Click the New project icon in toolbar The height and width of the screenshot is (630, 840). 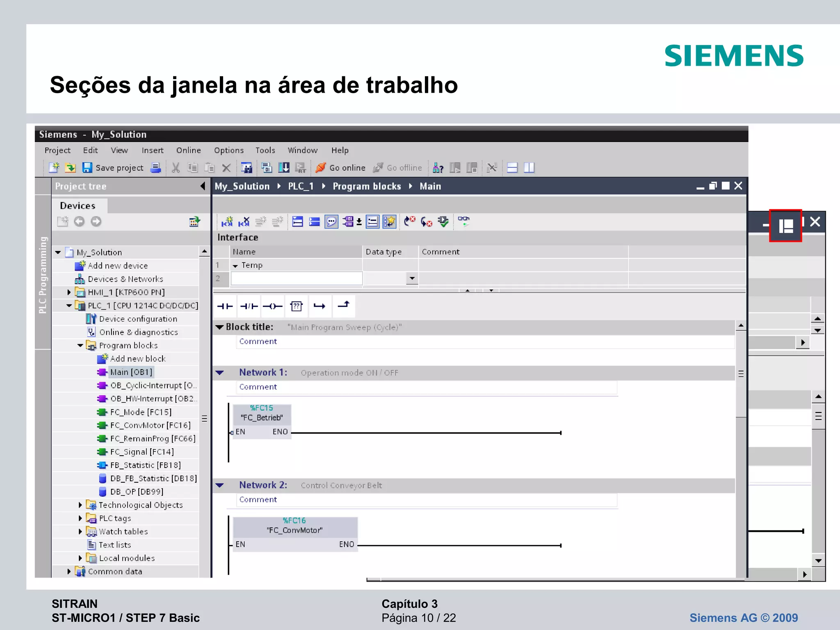(x=54, y=167)
